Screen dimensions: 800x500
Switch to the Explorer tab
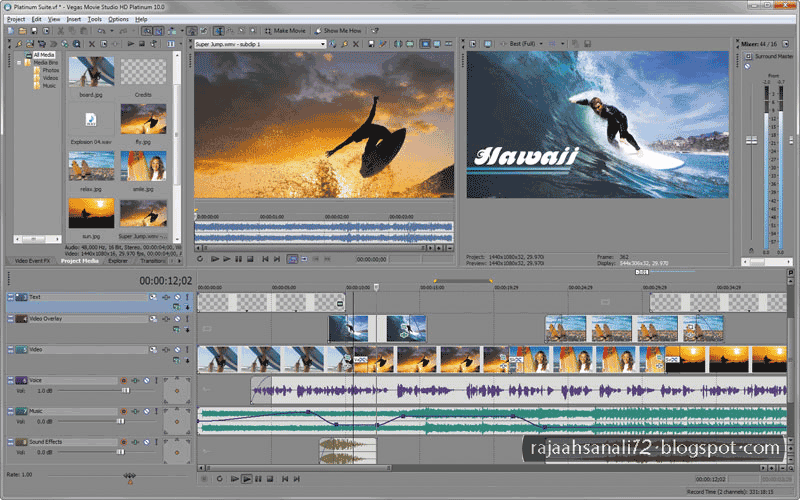coord(118,261)
